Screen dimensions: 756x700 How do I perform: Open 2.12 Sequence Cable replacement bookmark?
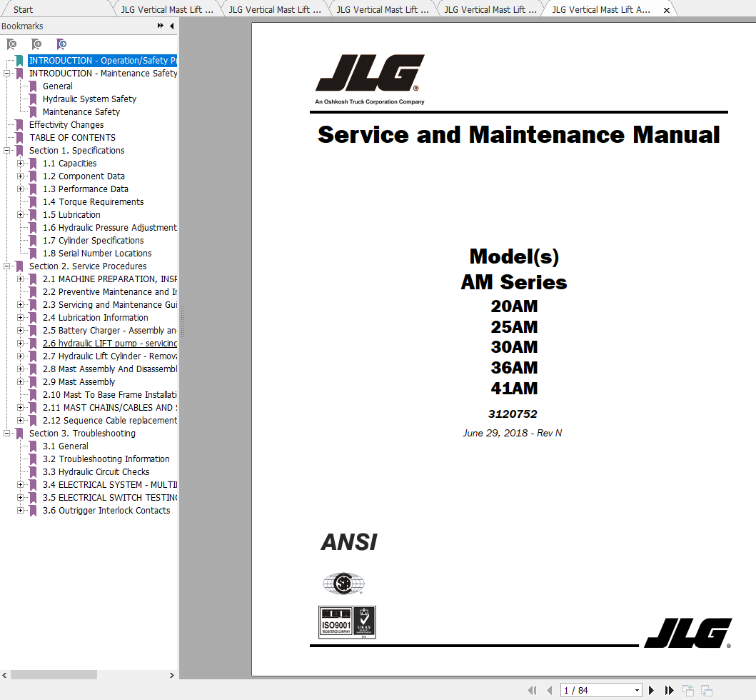coord(109,421)
